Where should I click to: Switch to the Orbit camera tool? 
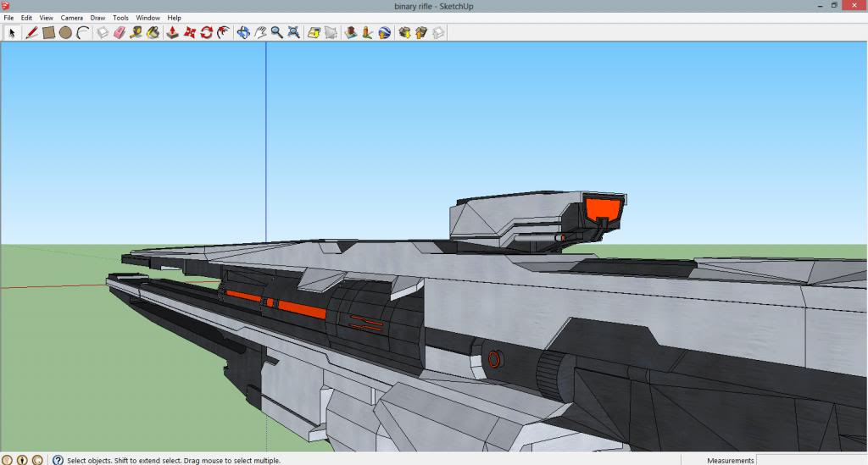point(243,33)
